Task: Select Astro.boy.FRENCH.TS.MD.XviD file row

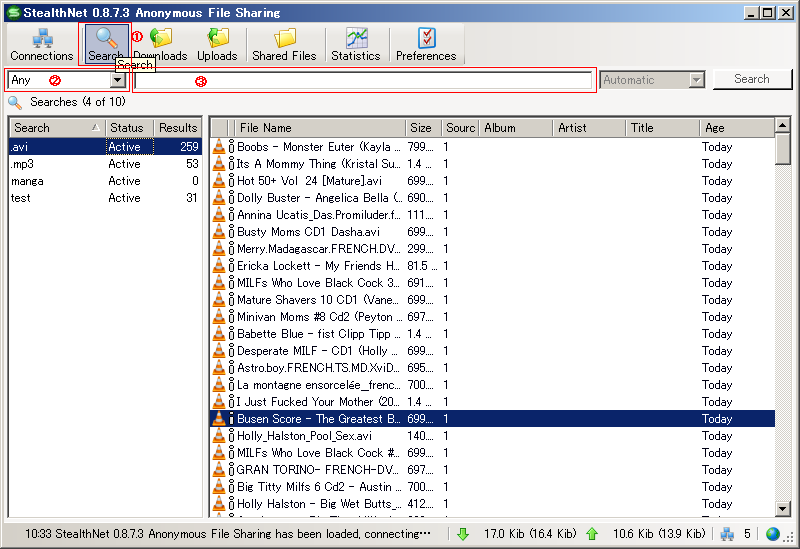Action: pyautogui.click(x=493, y=368)
